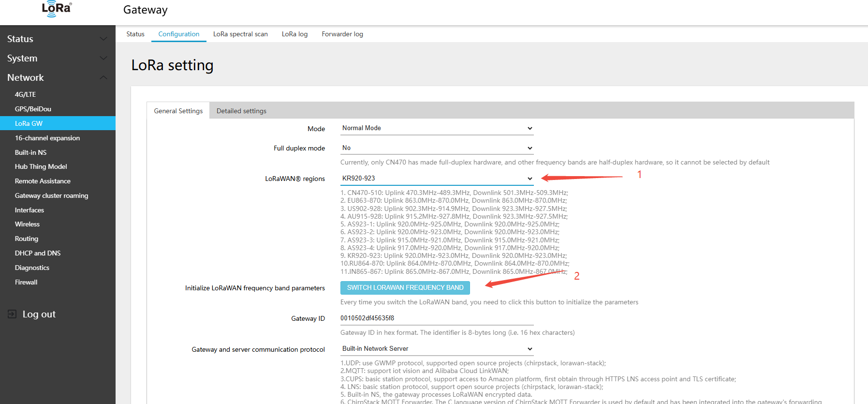
Task: Open the Full duplex mode dropdown
Action: tap(436, 148)
